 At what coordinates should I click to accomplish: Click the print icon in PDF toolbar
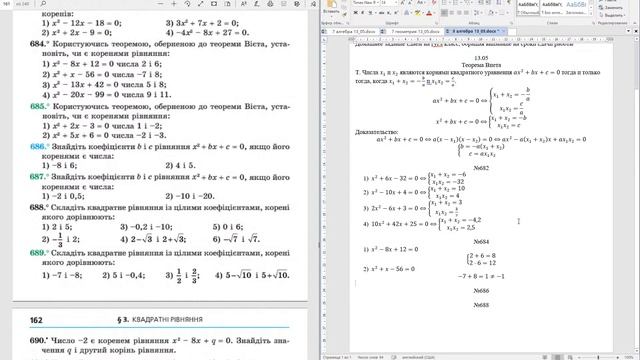tap(270, 4)
